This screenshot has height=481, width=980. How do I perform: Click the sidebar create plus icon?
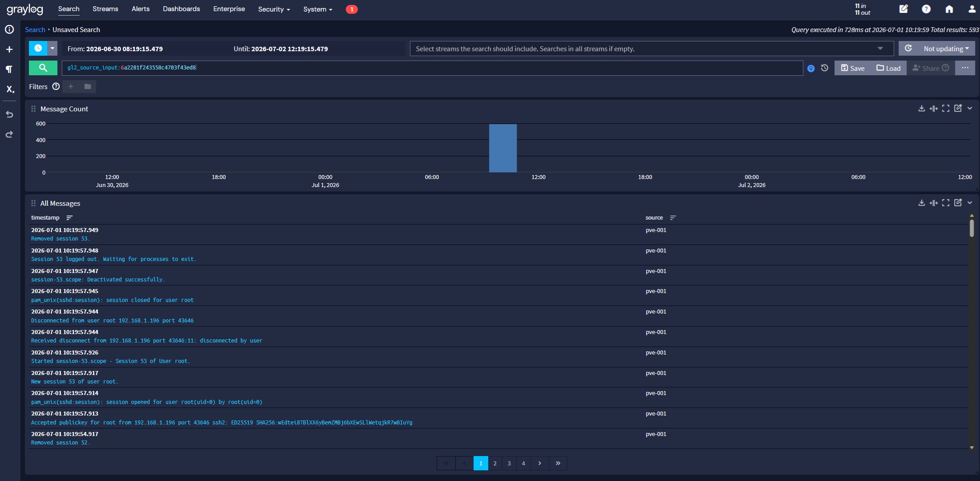[x=9, y=49]
